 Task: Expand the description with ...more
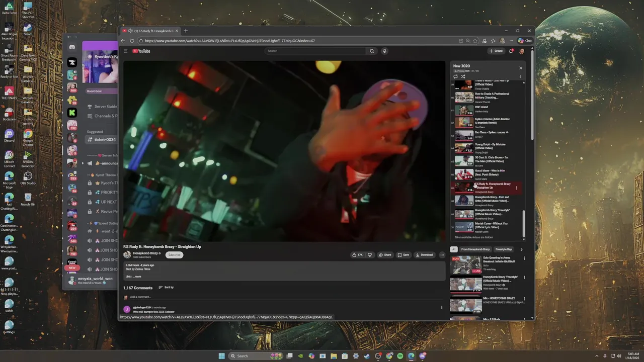136,277
